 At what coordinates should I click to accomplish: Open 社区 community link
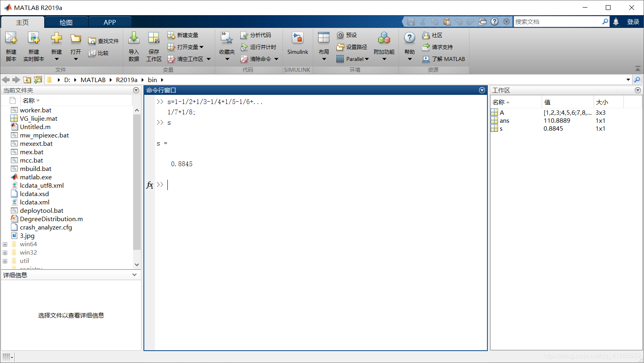[x=432, y=35]
